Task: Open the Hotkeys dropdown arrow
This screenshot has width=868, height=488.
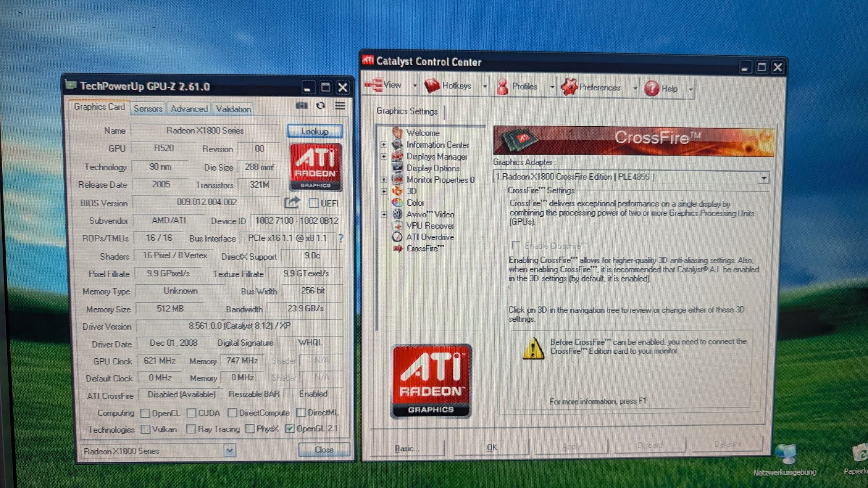Action: click(x=485, y=86)
